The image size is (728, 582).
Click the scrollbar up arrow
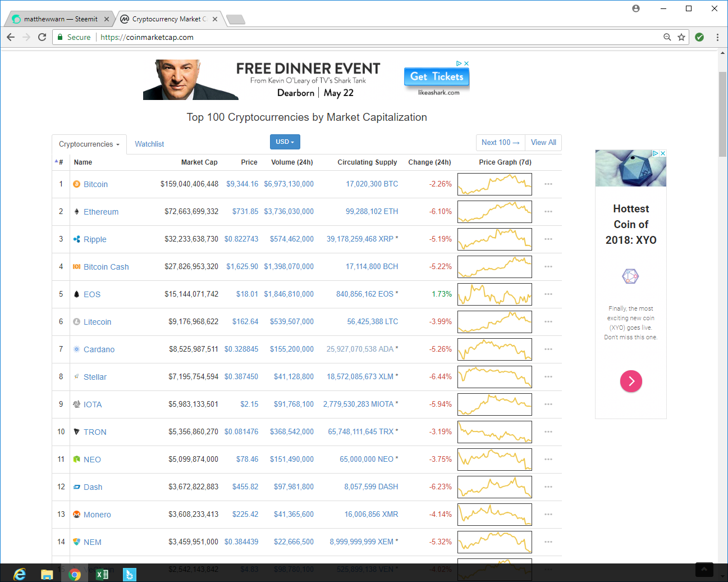tap(722, 53)
